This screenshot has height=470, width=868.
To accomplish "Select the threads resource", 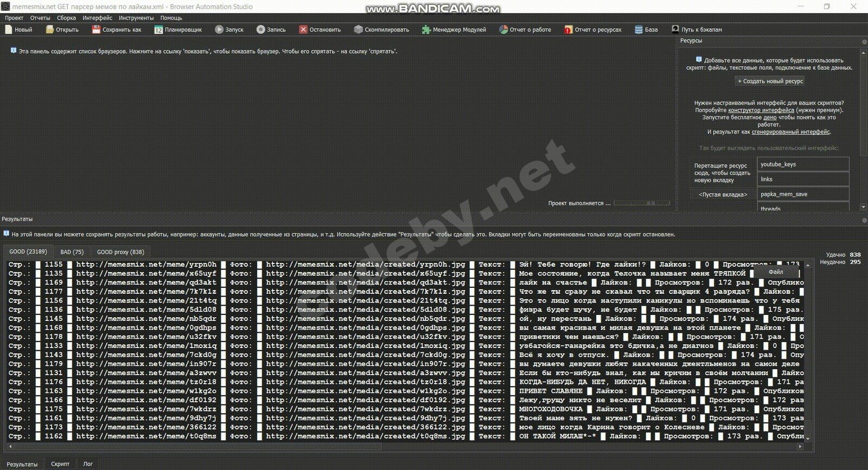I will [803, 207].
